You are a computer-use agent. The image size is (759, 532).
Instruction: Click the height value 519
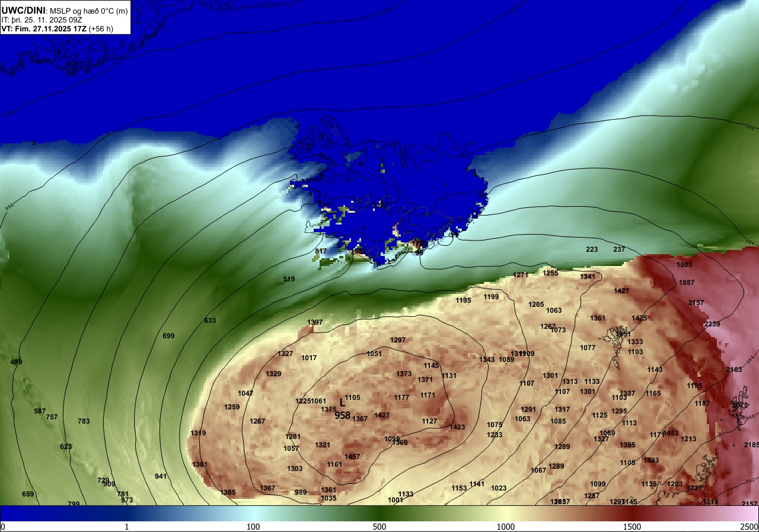289,279
